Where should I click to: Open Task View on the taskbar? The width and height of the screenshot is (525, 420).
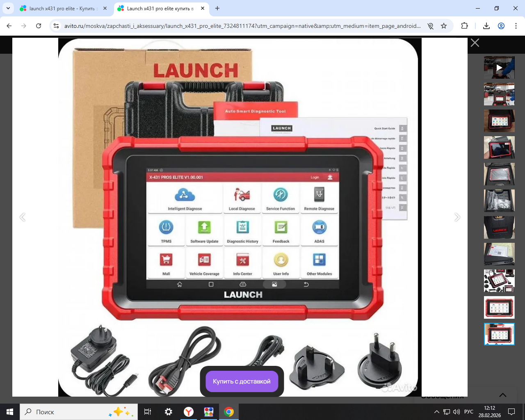[x=148, y=412]
